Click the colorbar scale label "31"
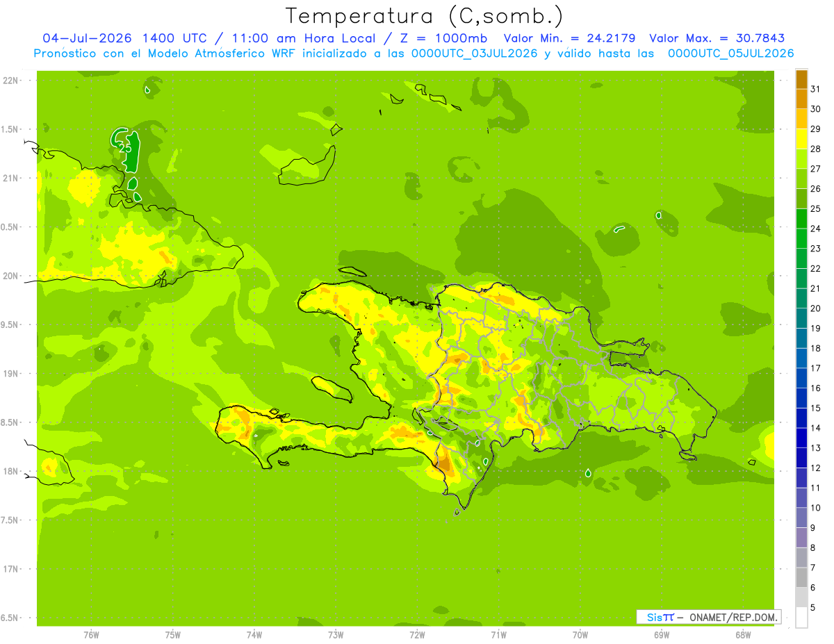Screen dimensions: 834x644 pyautogui.click(x=816, y=89)
